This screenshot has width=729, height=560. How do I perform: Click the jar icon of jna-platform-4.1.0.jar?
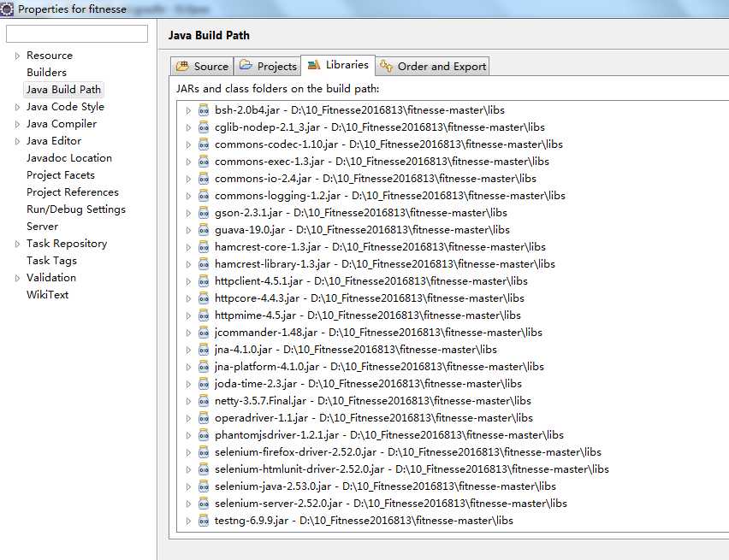pos(204,367)
